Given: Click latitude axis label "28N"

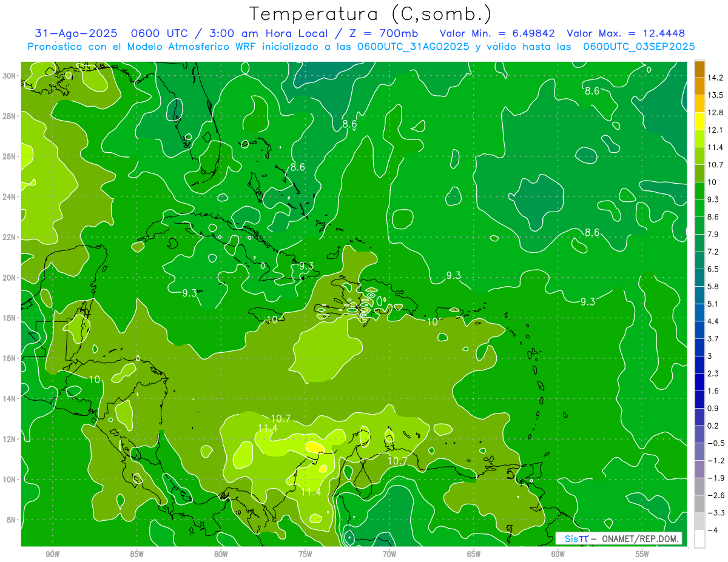Looking at the screenshot, I should click(9, 116).
